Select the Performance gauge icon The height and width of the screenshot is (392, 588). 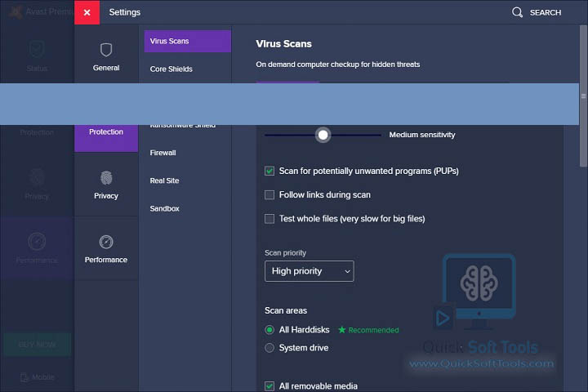[106, 242]
